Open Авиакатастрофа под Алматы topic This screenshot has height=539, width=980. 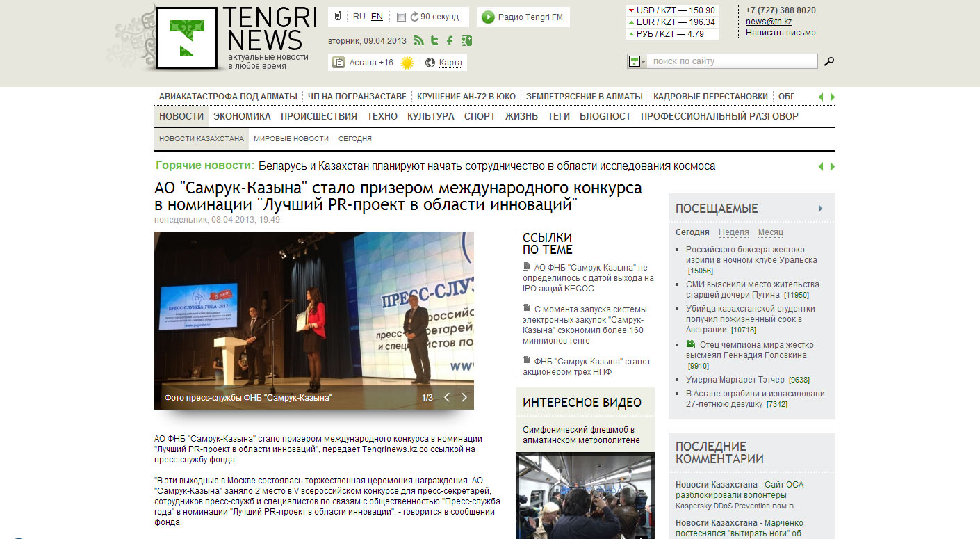pyautogui.click(x=228, y=96)
